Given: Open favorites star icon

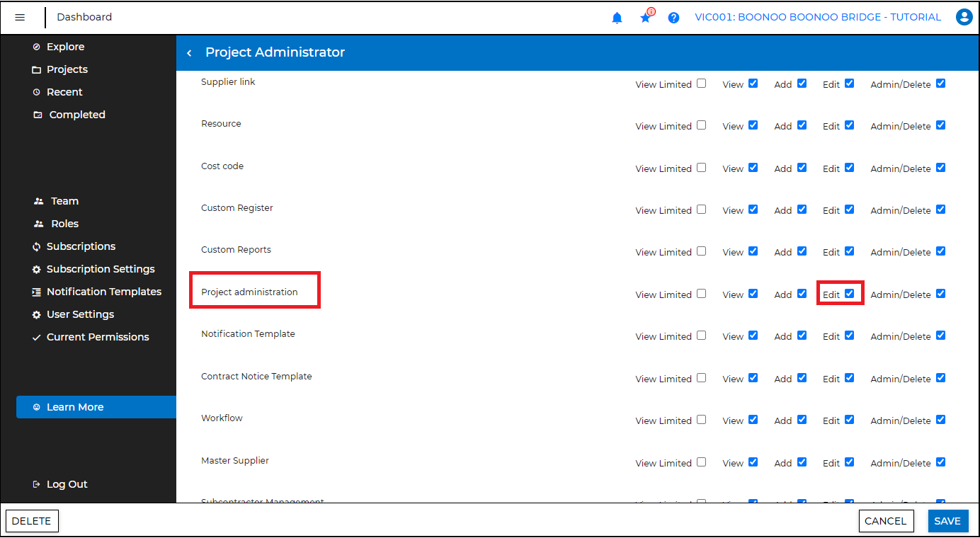Looking at the screenshot, I should [645, 18].
